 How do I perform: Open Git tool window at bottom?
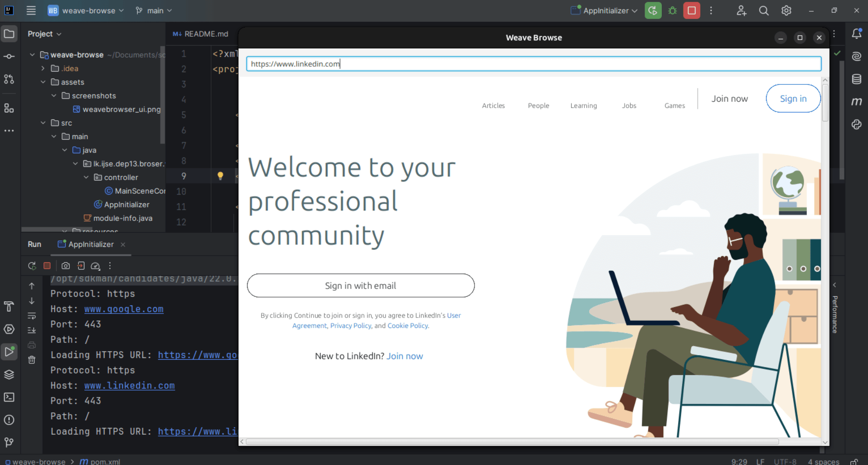tap(9, 442)
